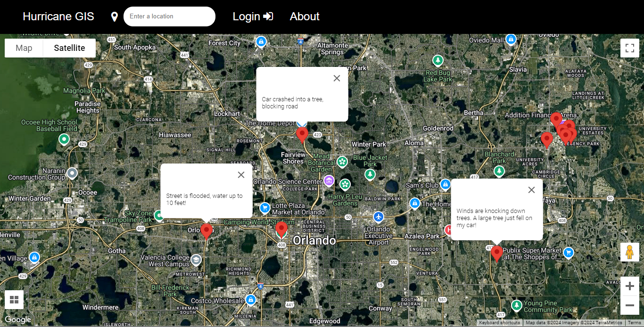Click the Winter Garden label
Screen dimensions: 644x327
[x=29, y=198]
